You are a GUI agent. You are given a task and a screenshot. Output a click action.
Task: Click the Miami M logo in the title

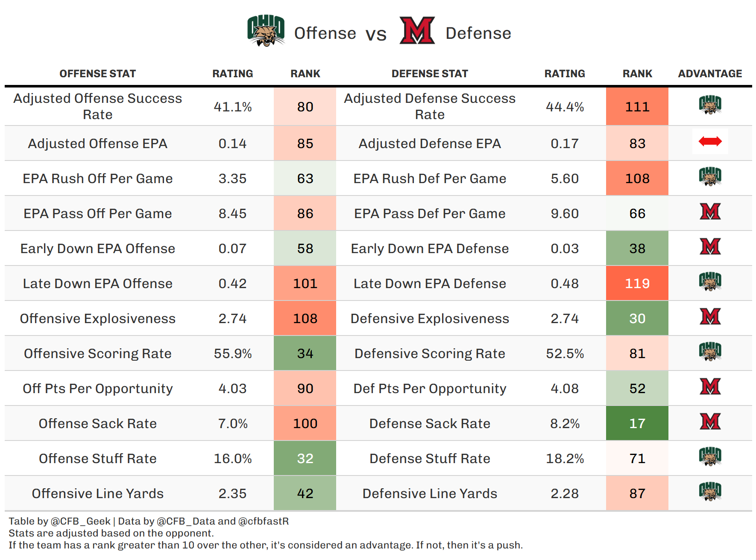pyautogui.click(x=417, y=31)
